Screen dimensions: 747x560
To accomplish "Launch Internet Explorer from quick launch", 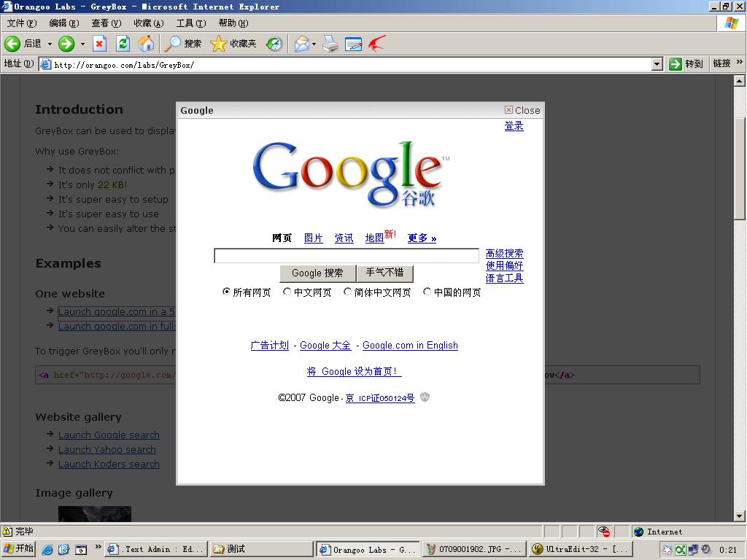I will point(47,549).
